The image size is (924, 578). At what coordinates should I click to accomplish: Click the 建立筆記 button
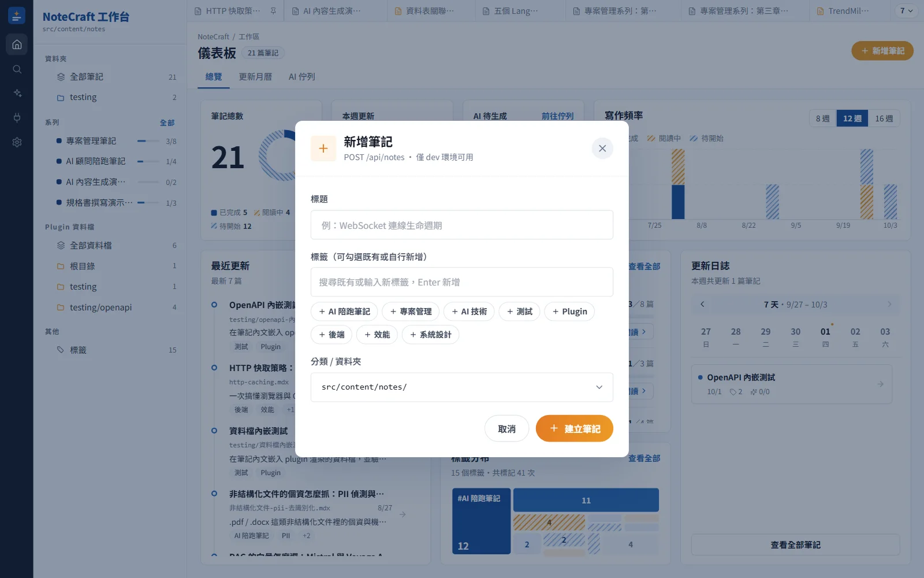(x=575, y=428)
